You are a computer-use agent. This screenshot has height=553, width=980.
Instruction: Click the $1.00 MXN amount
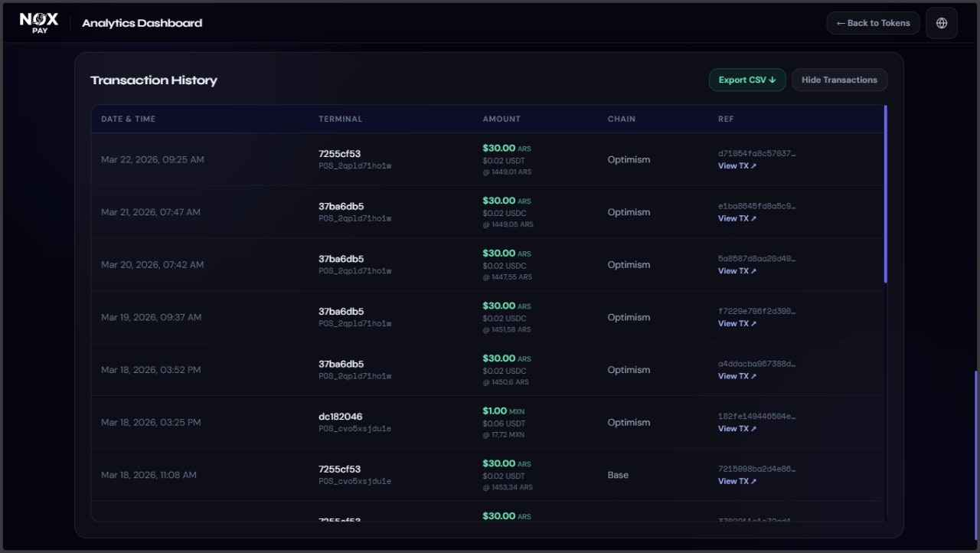[504, 411]
